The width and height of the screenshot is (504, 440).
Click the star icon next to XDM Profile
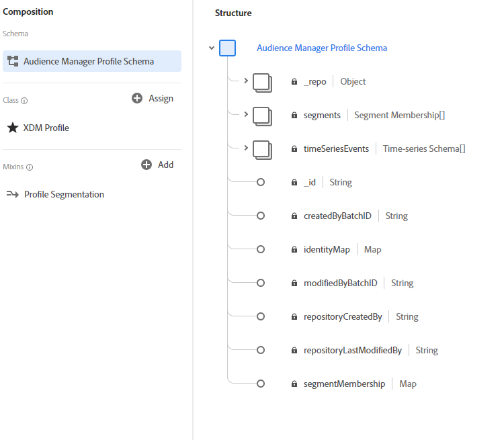tap(13, 128)
